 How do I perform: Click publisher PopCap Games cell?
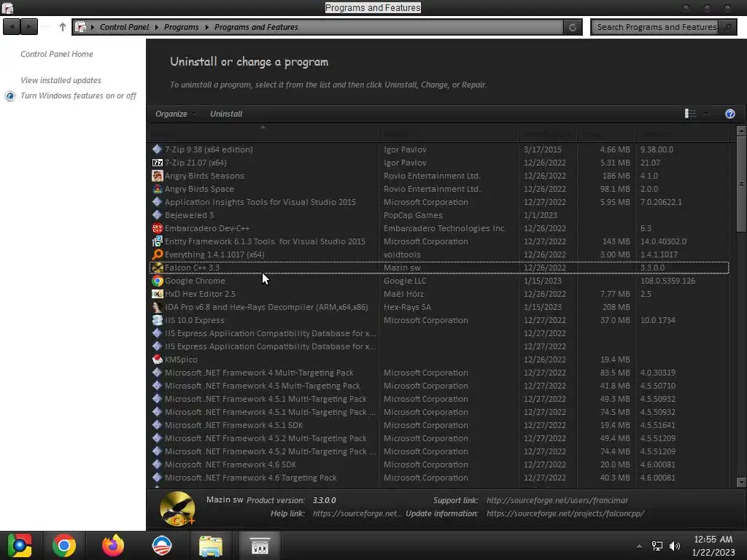(x=413, y=215)
